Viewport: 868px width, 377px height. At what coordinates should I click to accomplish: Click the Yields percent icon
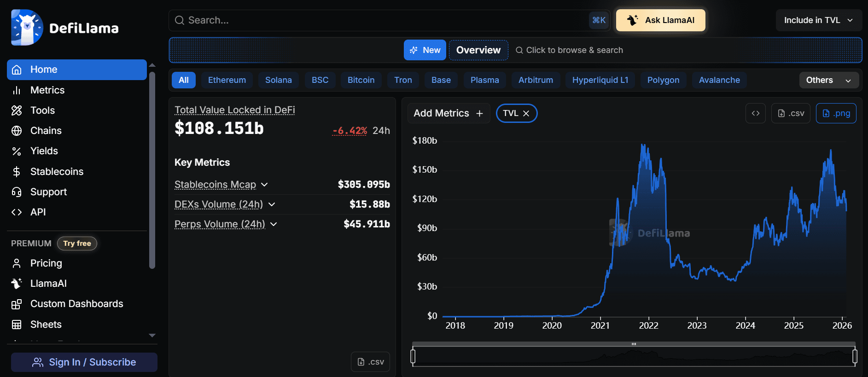point(17,151)
